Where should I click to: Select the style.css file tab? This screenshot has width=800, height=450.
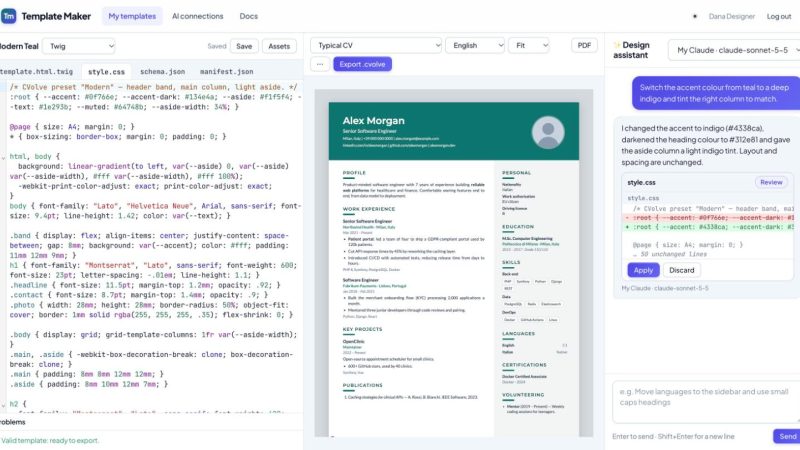[x=106, y=72]
